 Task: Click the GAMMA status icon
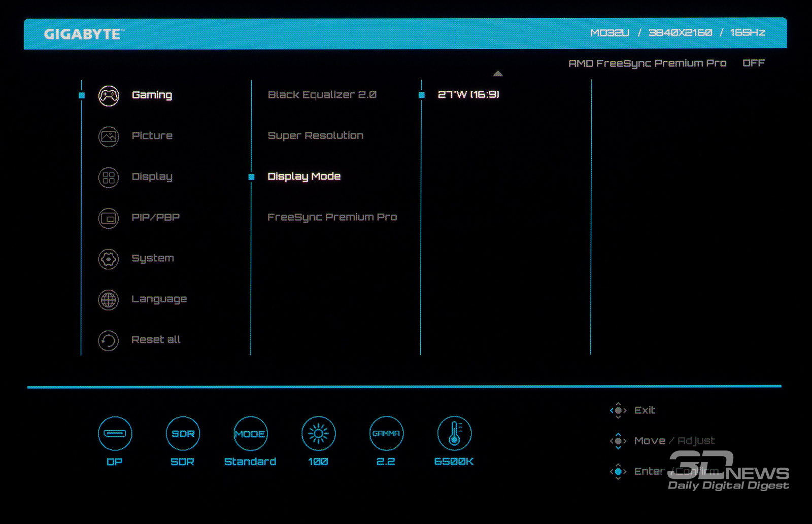(x=386, y=434)
